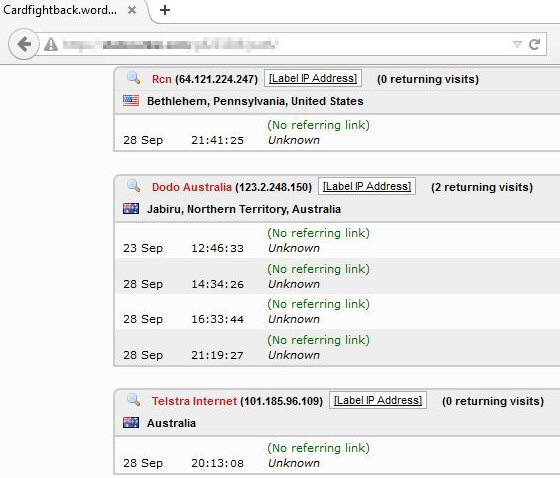
Task: Click (2 returning visits) text
Action: tap(482, 187)
